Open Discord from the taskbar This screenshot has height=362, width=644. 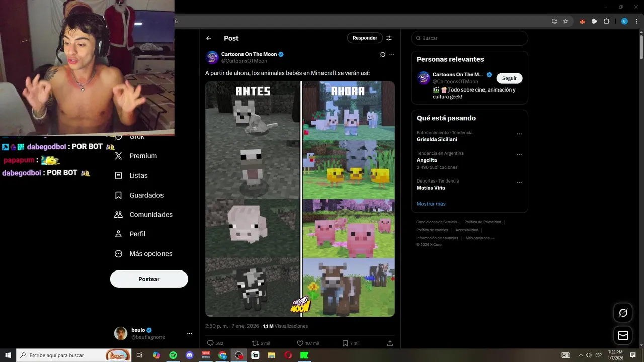click(x=190, y=355)
